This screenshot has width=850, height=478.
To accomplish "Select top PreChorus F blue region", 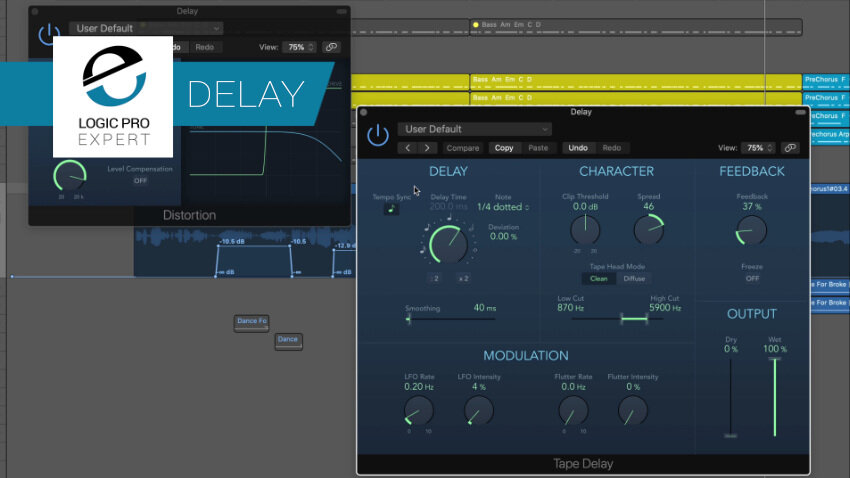I will pos(826,81).
